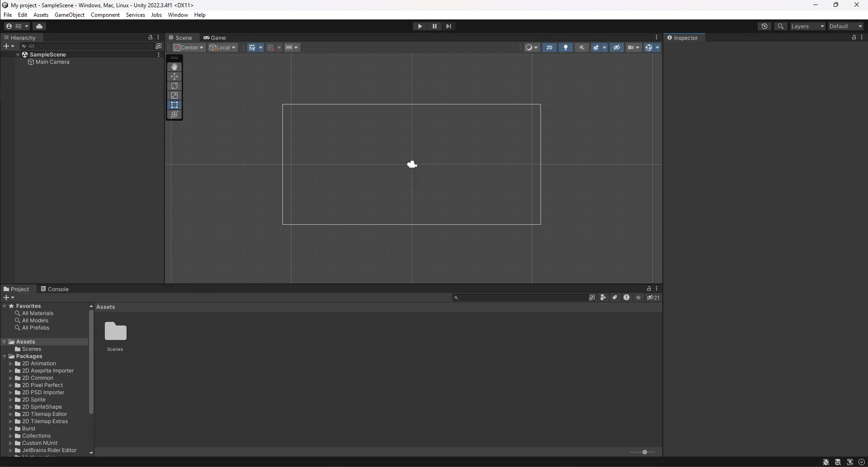Open the Default layout dropdown
Viewport: 868px width, 467px height.
point(846,26)
